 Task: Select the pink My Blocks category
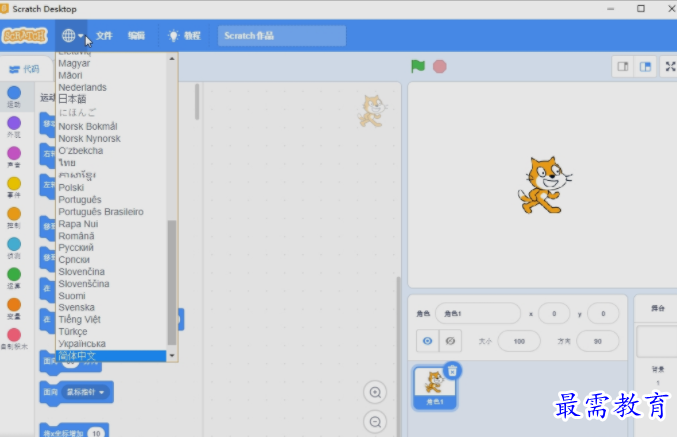click(x=14, y=339)
